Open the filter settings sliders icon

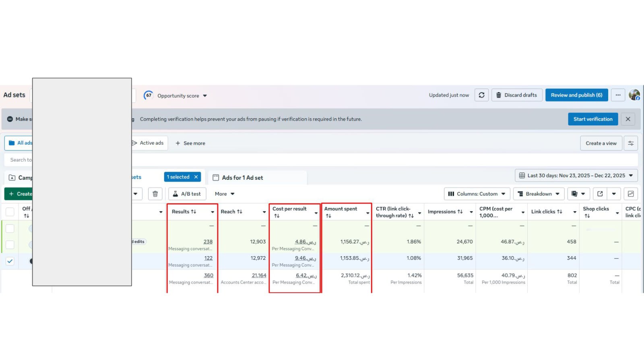(631, 143)
